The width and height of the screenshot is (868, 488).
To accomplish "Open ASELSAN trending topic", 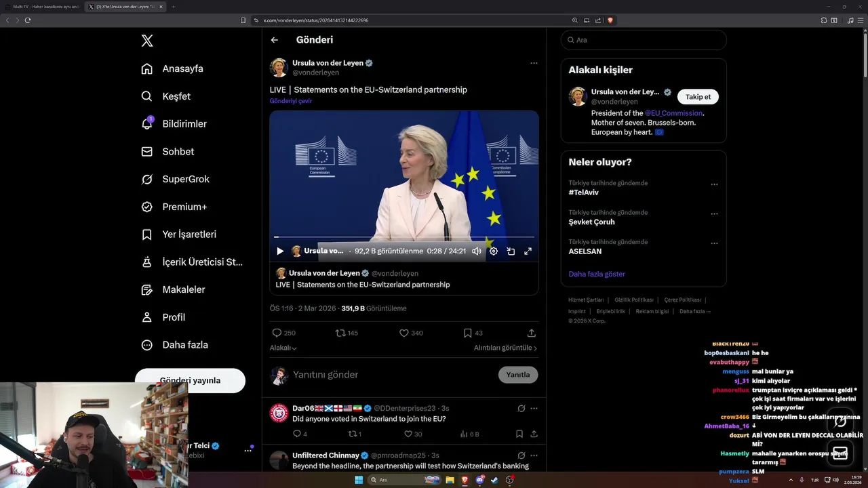I will [585, 251].
